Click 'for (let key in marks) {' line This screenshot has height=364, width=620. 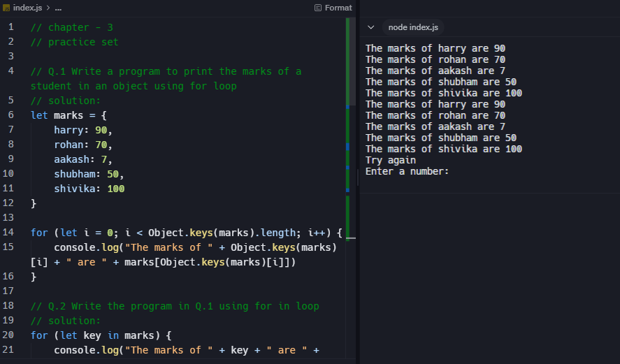(101, 335)
